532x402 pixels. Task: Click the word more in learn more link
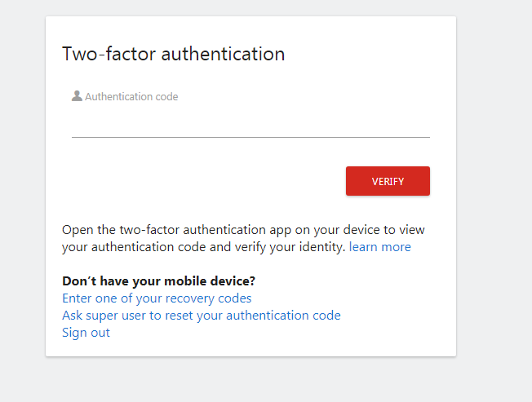[x=396, y=247]
